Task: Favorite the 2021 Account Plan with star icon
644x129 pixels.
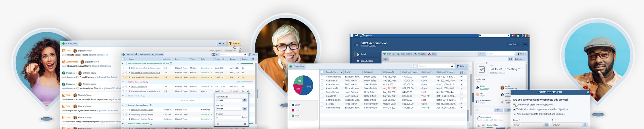Action: tap(357, 45)
